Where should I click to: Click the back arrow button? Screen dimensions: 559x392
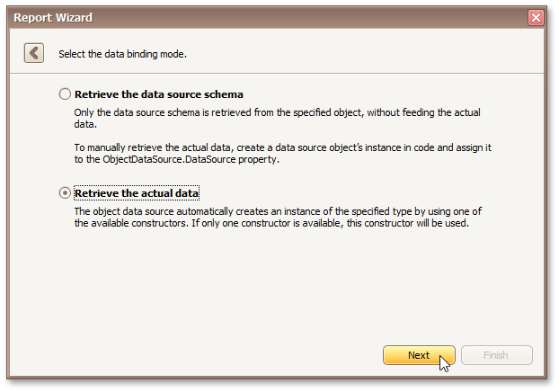[x=34, y=53]
